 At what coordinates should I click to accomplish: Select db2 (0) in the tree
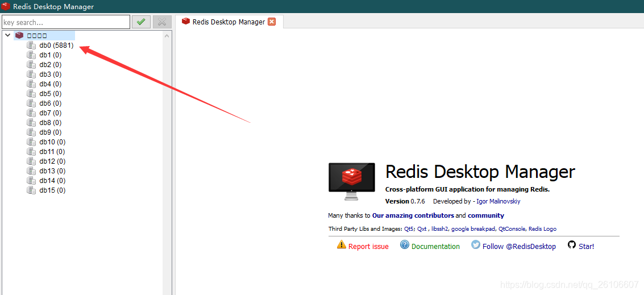51,64
